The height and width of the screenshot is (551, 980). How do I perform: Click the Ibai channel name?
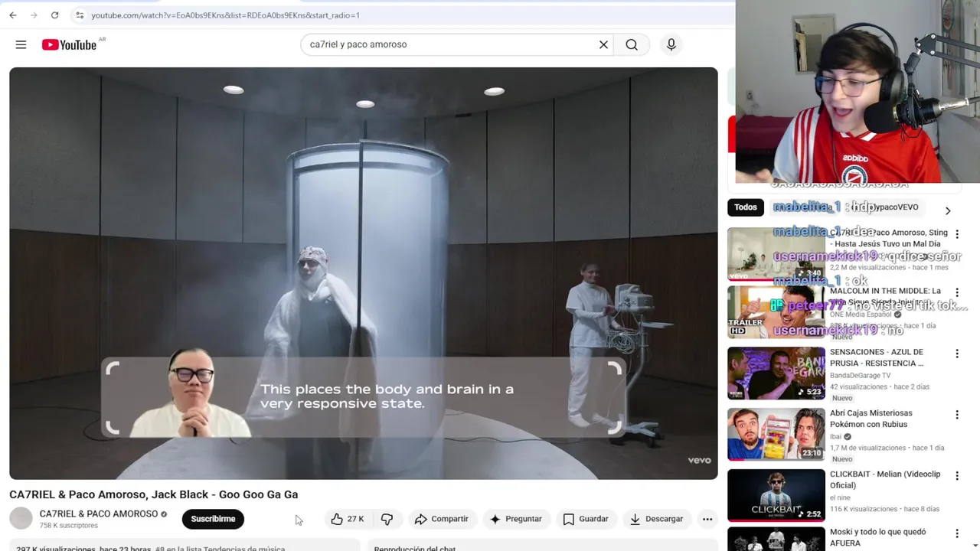835,437
